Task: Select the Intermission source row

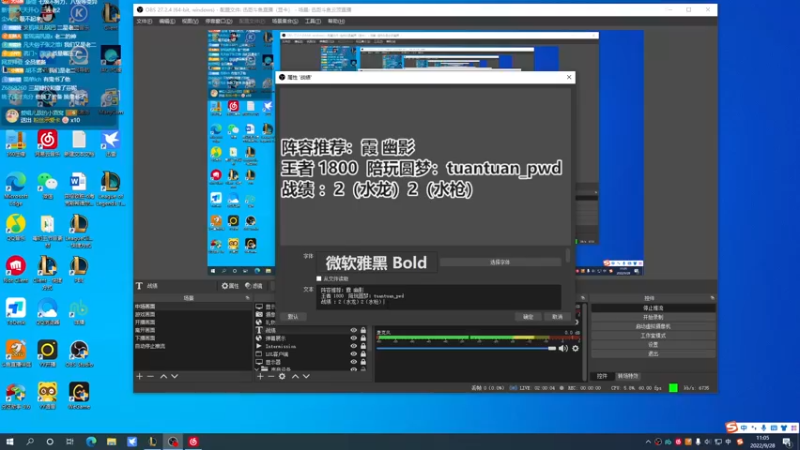Action: click(x=311, y=346)
